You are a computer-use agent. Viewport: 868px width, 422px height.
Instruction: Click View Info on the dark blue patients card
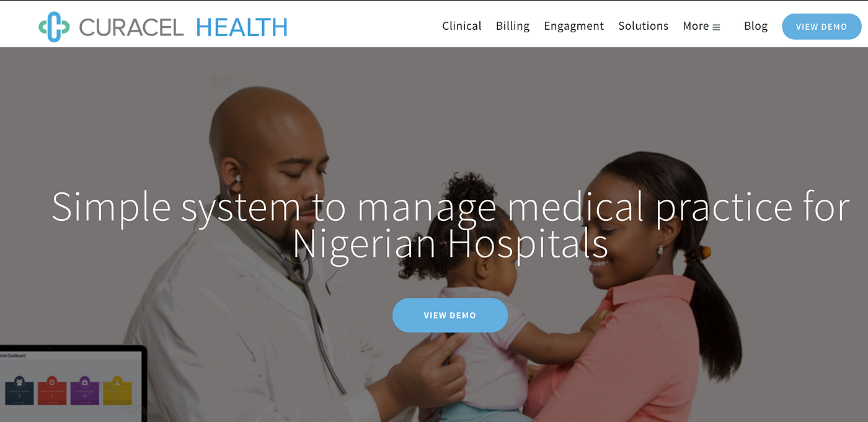click(x=19, y=403)
